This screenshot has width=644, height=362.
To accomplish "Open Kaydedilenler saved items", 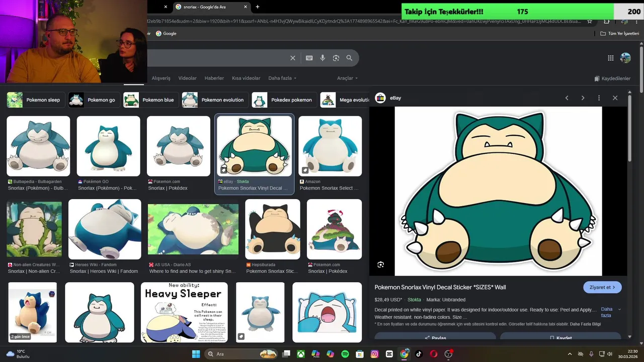I will [612, 78].
